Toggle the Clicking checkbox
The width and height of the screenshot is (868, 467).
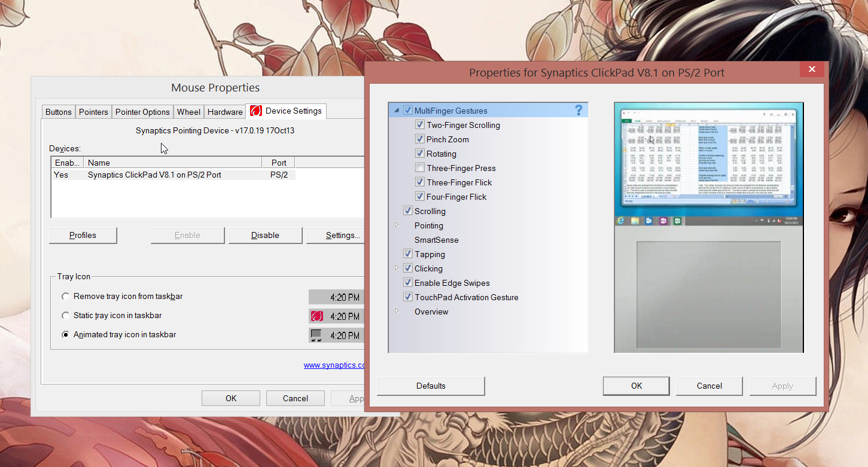pos(408,268)
